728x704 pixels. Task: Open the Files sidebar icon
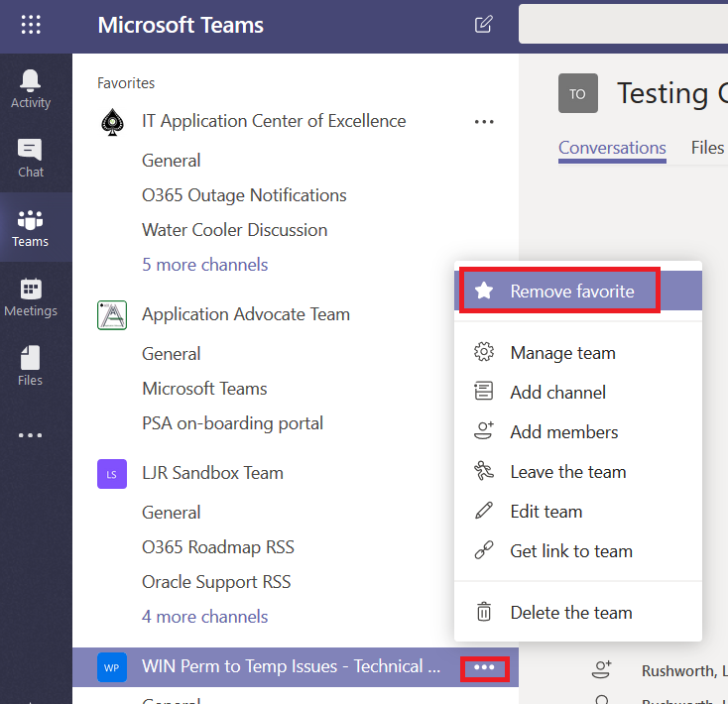tap(31, 366)
